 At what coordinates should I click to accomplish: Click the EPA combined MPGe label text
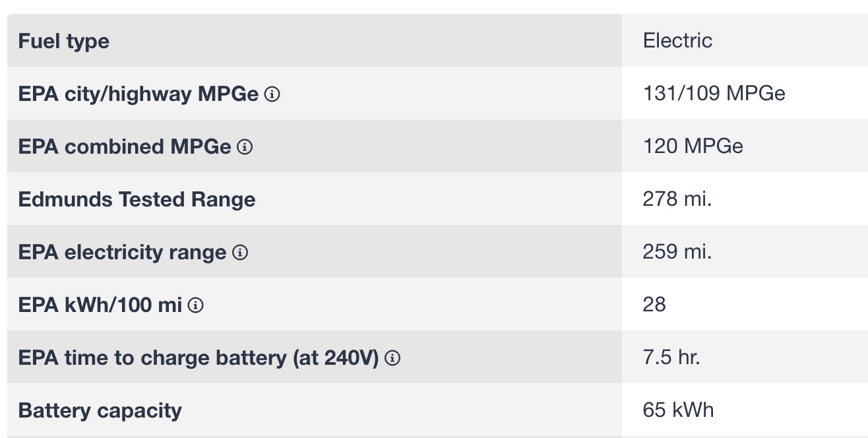coord(125,147)
